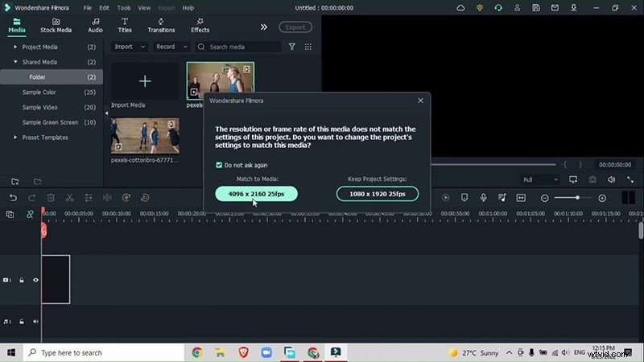Click the marker shield icon
The width and height of the screenshot is (644, 362).
click(464, 198)
